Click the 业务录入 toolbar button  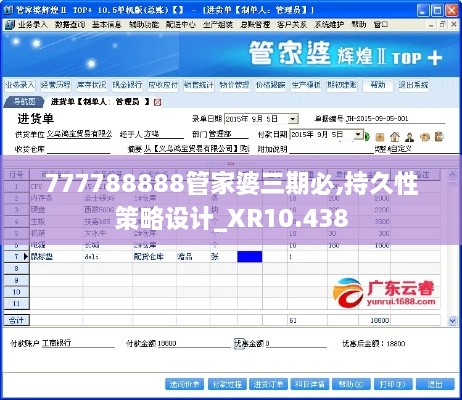(19, 85)
